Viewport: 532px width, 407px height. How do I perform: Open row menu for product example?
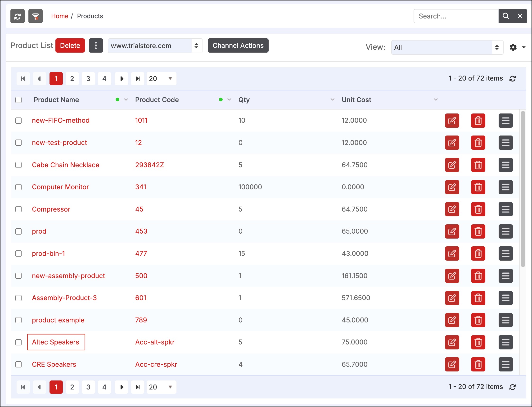(506, 320)
